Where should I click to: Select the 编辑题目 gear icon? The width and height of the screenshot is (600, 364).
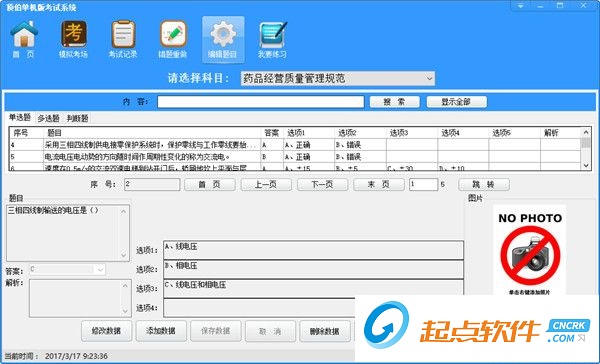tap(223, 39)
